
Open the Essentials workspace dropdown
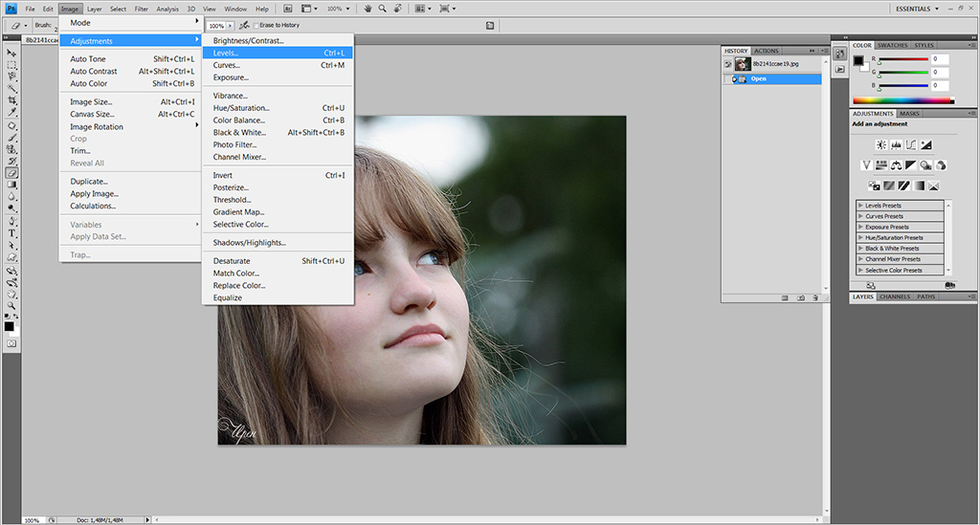(x=917, y=9)
